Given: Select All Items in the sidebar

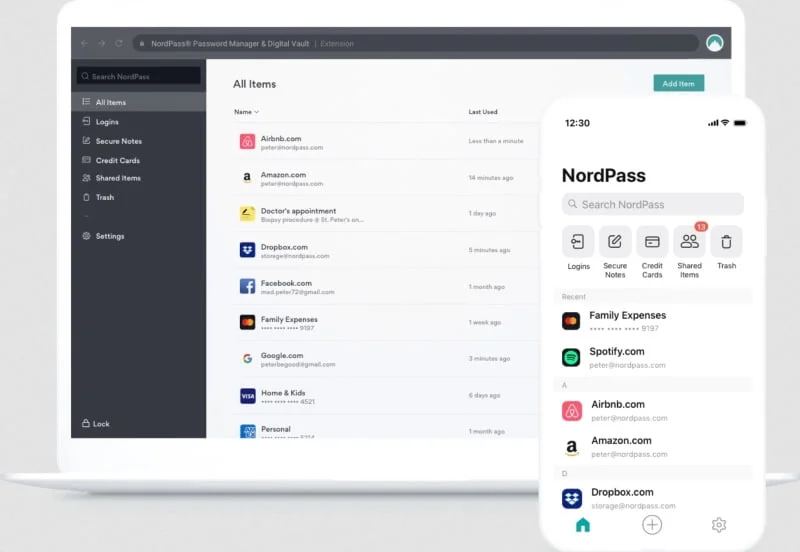Looking at the screenshot, I should [139, 102].
